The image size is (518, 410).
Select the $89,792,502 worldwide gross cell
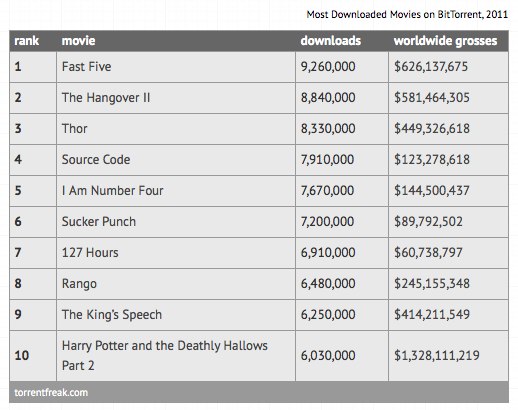(448, 222)
